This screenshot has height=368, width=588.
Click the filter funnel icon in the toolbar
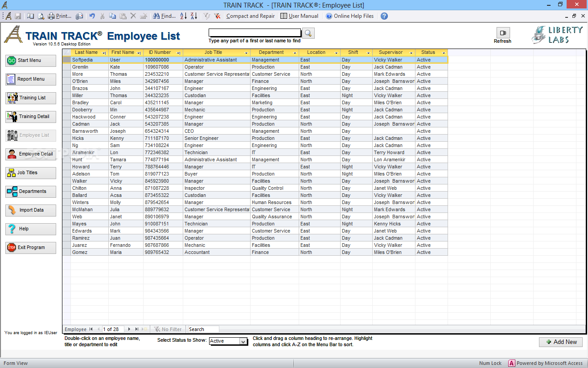click(x=206, y=16)
